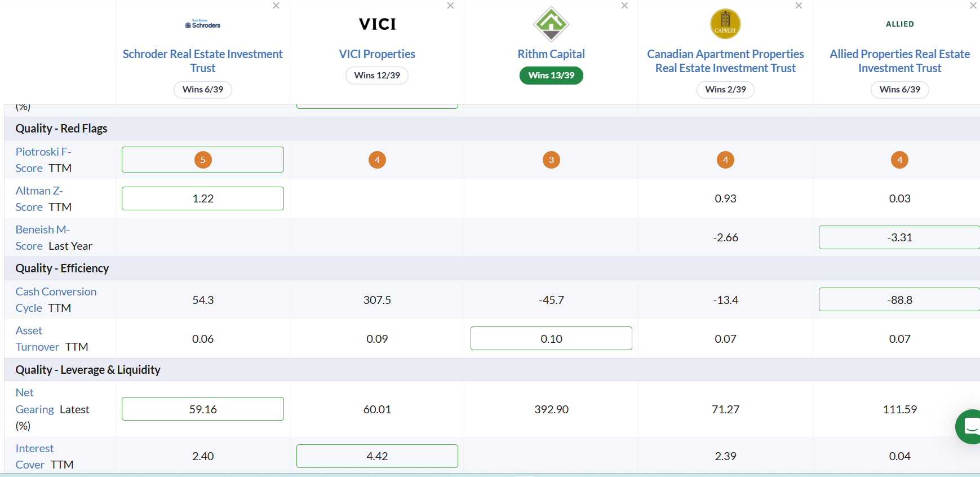Open Piotroski F-Score metric link
The width and height of the screenshot is (980, 477).
[43, 160]
